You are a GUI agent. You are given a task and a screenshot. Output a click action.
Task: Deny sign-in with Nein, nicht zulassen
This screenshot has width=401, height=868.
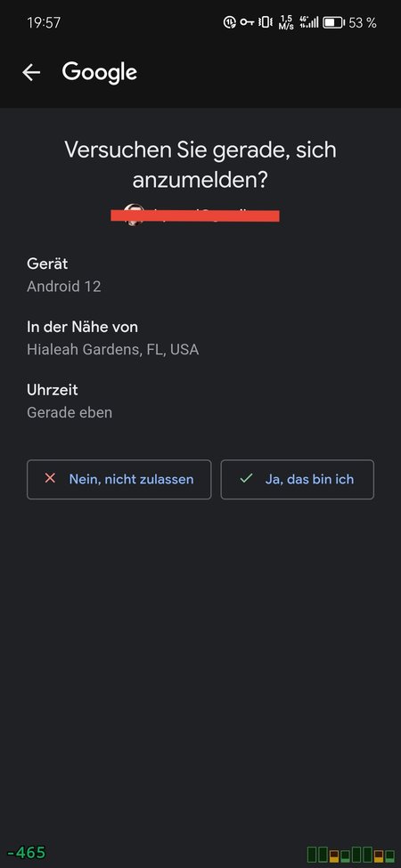[119, 479]
